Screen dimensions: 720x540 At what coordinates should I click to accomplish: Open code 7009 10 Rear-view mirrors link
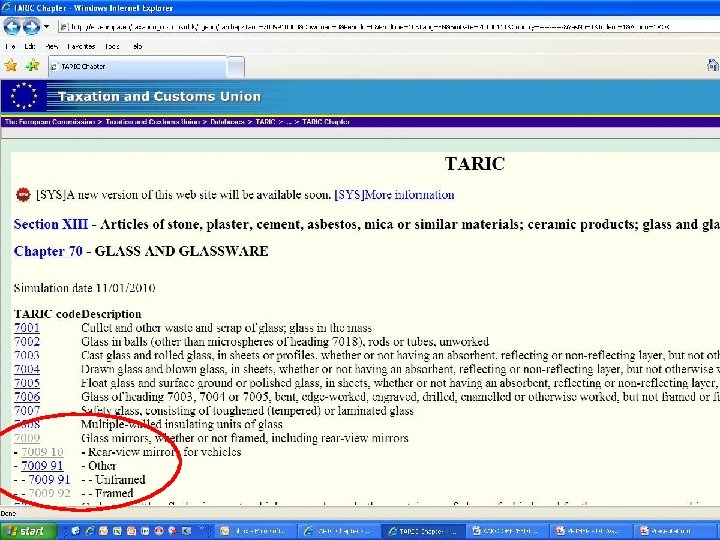click(42, 452)
